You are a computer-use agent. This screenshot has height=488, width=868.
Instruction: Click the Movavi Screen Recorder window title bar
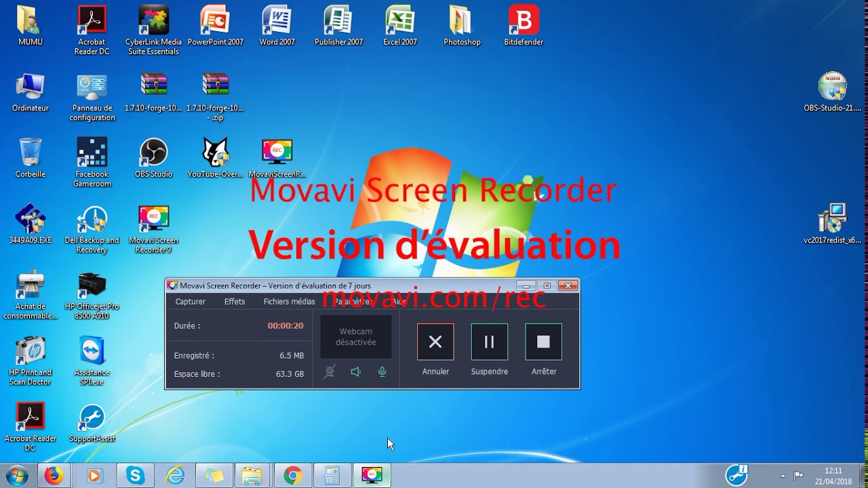(339, 285)
